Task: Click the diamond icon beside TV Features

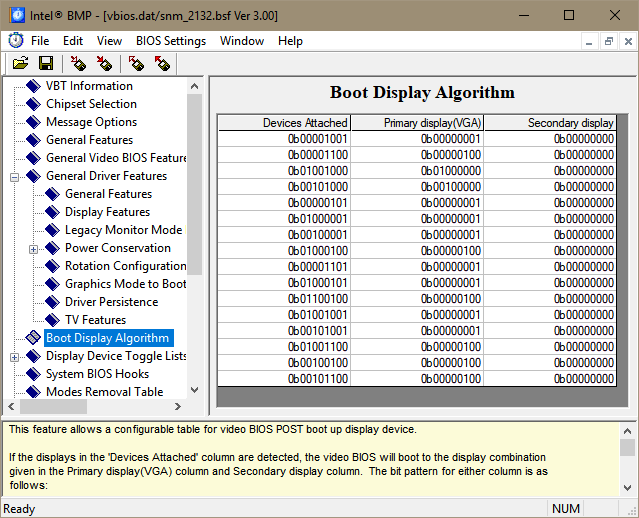Action: [x=53, y=320]
